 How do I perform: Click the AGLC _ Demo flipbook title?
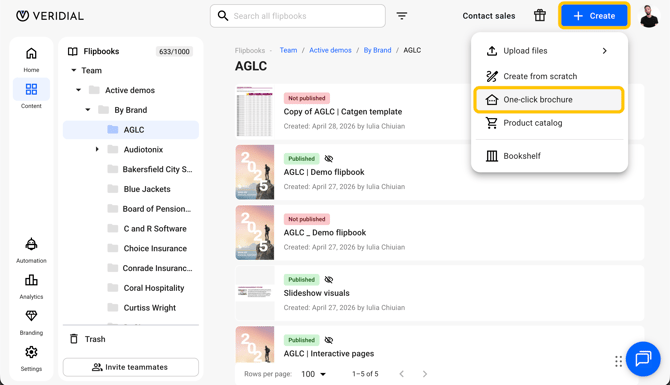click(325, 232)
